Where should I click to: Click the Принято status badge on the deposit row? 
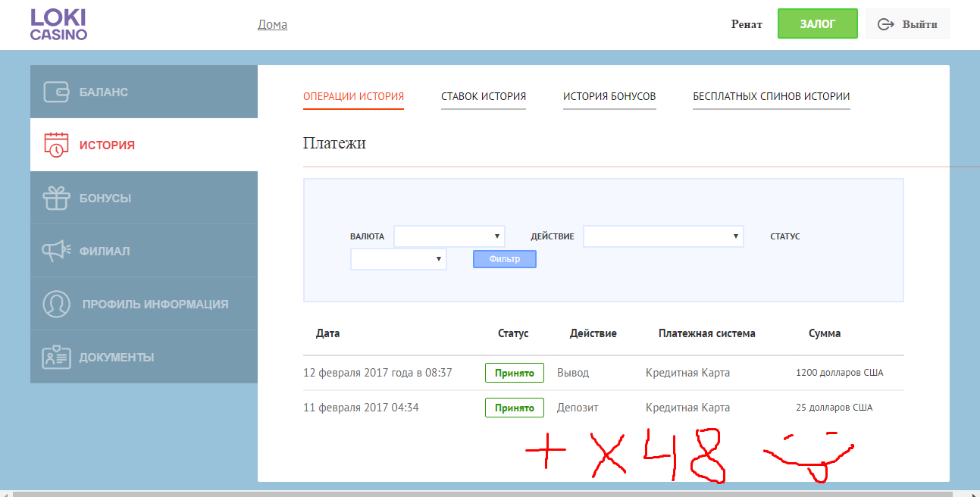514,407
